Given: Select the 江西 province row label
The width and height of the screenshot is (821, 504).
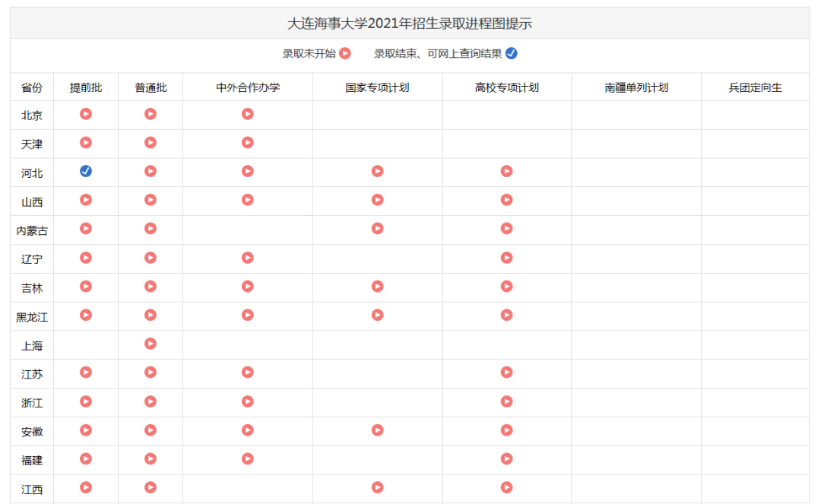Looking at the screenshot, I should (32, 490).
